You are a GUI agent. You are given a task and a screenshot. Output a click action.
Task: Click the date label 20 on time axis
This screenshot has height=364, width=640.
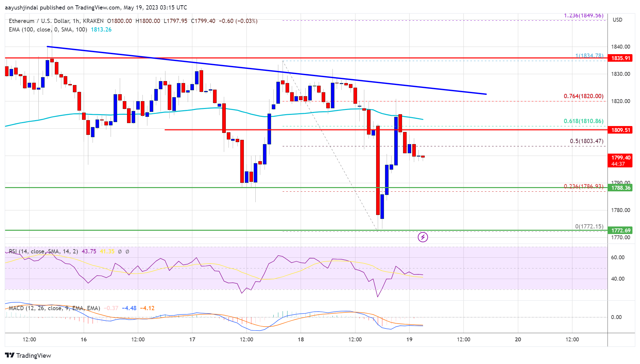pyautogui.click(x=518, y=339)
